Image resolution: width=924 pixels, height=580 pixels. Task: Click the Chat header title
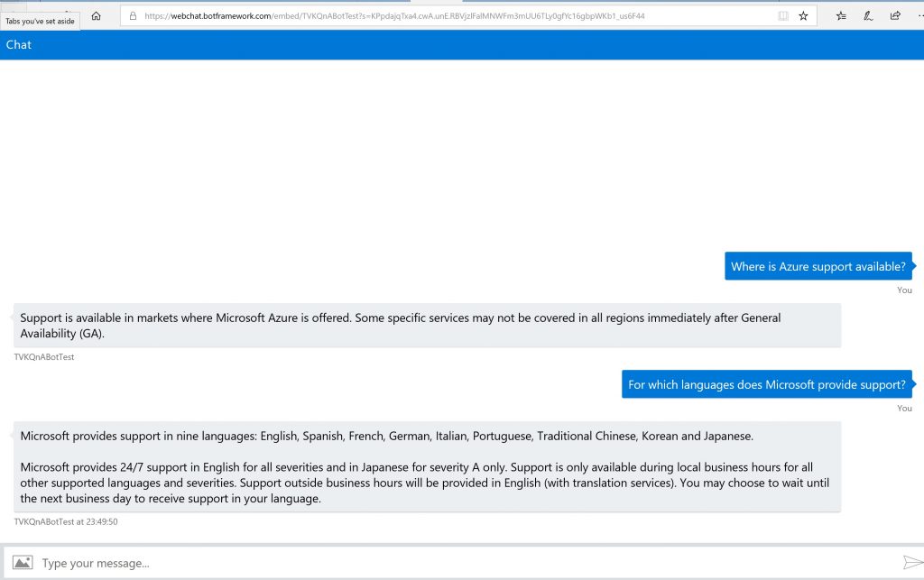(19, 44)
